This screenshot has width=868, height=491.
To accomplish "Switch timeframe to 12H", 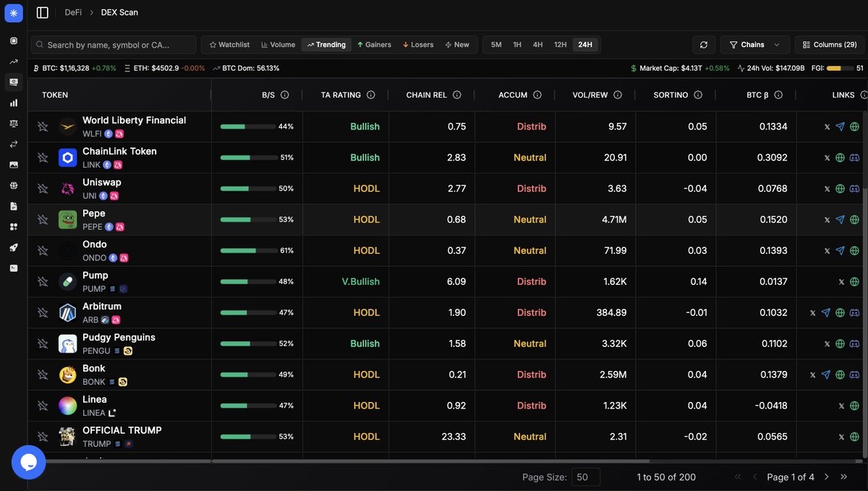I will click(561, 45).
